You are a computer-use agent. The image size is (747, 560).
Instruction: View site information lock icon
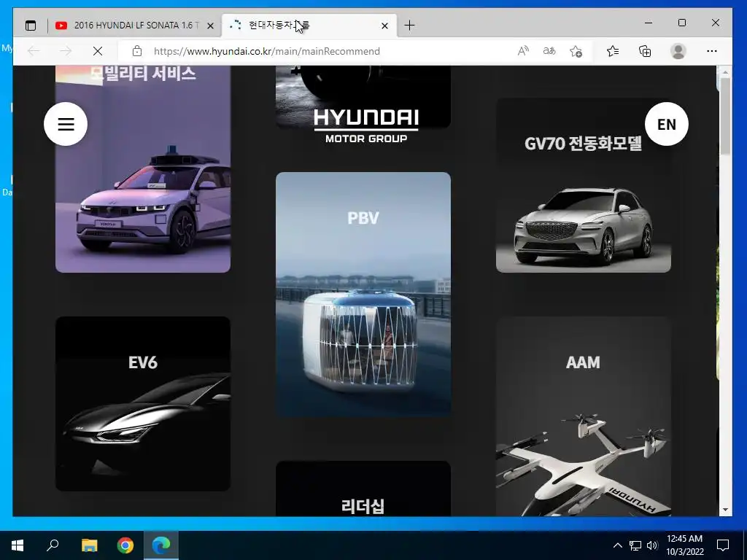[137, 51]
